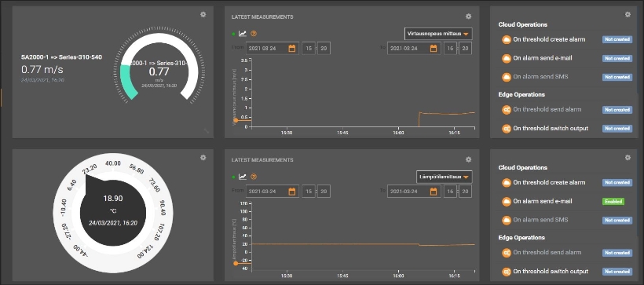Open settings gear of the 0.77 m/s gauge widget
This screenshot has width=644, height=285.
point(203,14)
